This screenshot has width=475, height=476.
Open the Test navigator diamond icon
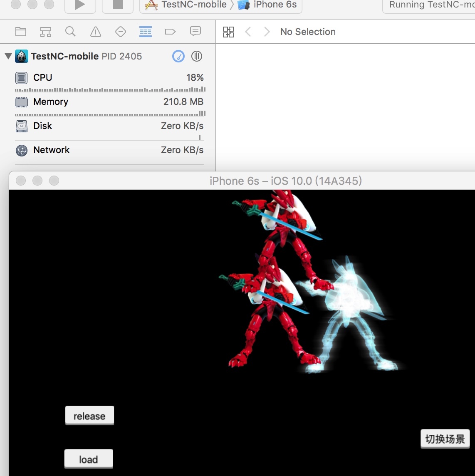(121, 32)
